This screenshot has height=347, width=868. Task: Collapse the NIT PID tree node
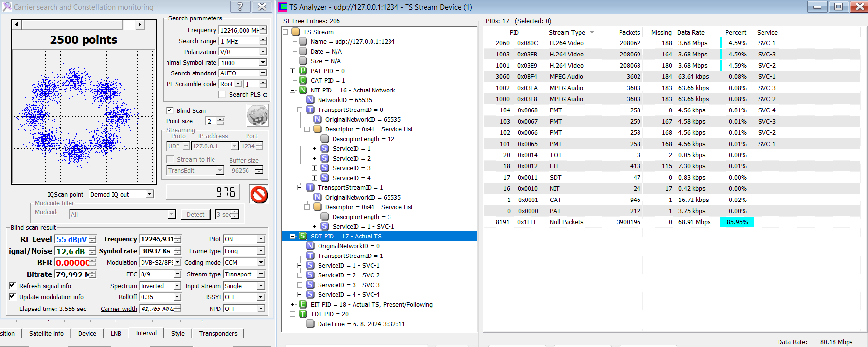coord(292,90)
